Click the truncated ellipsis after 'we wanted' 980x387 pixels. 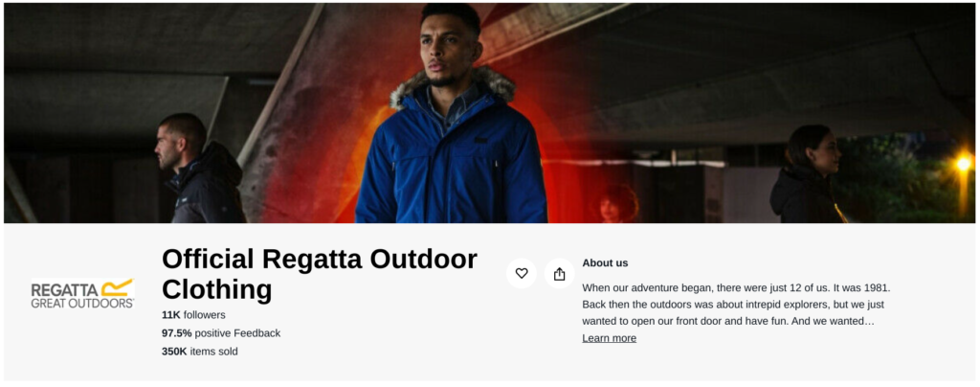click(869, 321)
